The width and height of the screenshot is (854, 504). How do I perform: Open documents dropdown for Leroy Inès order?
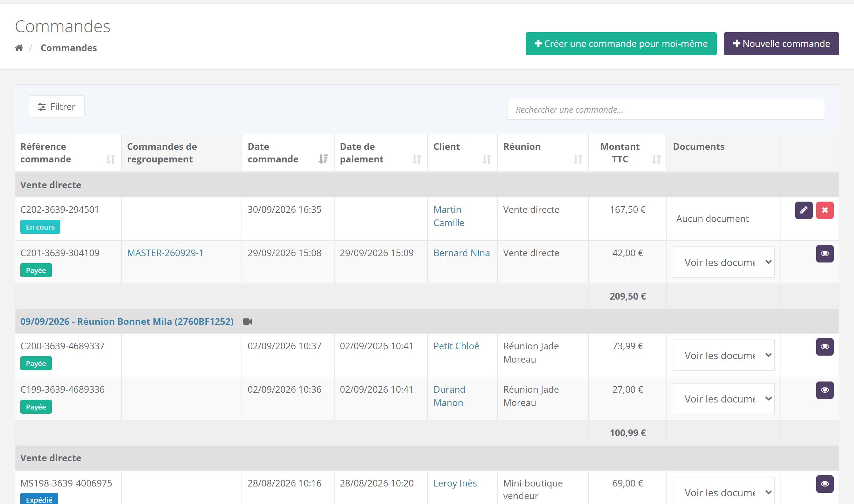coord(723,491)
